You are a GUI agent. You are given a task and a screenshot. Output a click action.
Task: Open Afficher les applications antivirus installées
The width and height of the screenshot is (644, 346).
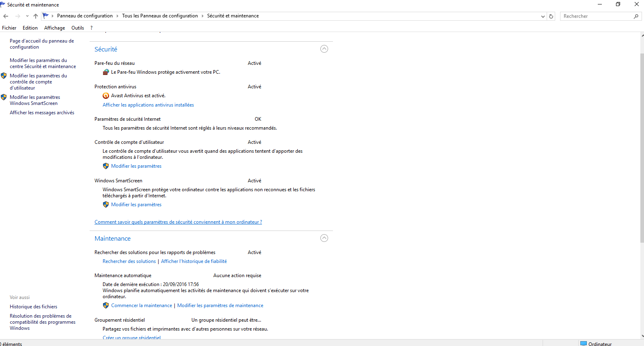[148, 105]
